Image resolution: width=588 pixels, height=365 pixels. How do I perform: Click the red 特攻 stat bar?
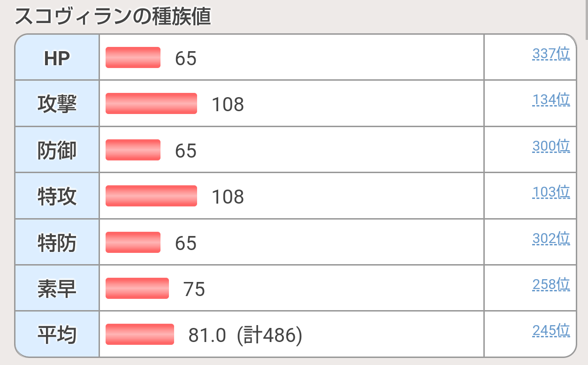pyautogui.click(x=151, y=196)
